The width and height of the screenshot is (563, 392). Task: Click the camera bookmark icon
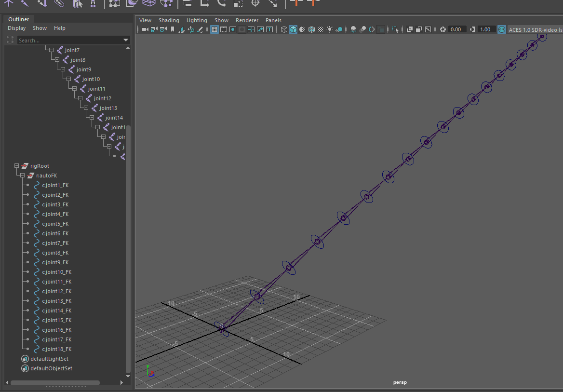173,29
